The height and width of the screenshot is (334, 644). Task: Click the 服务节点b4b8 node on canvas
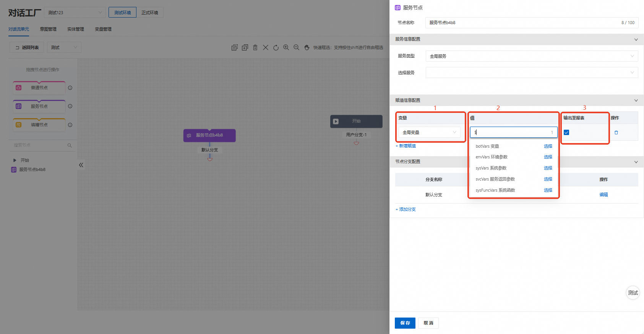[209, 135]
